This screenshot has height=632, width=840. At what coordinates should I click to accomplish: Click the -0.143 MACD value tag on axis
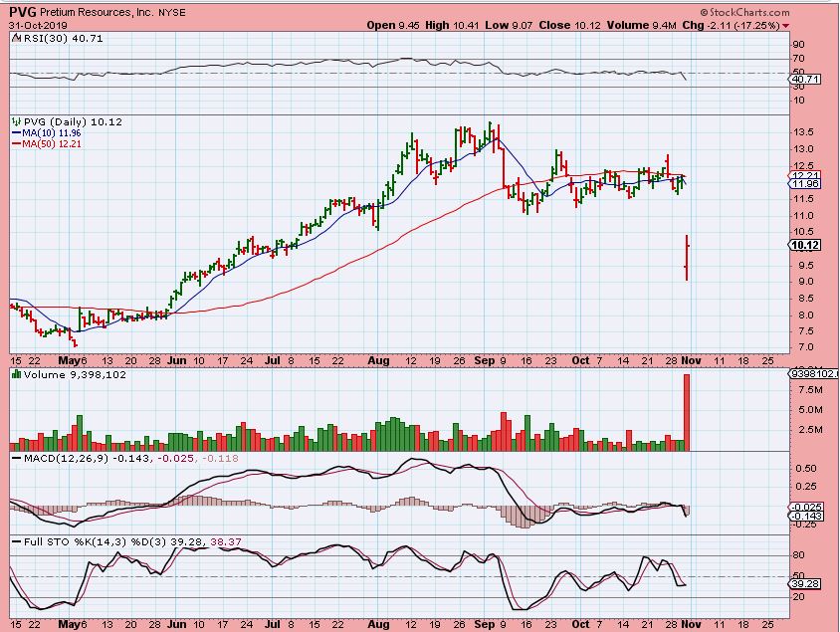pos(804,516)
